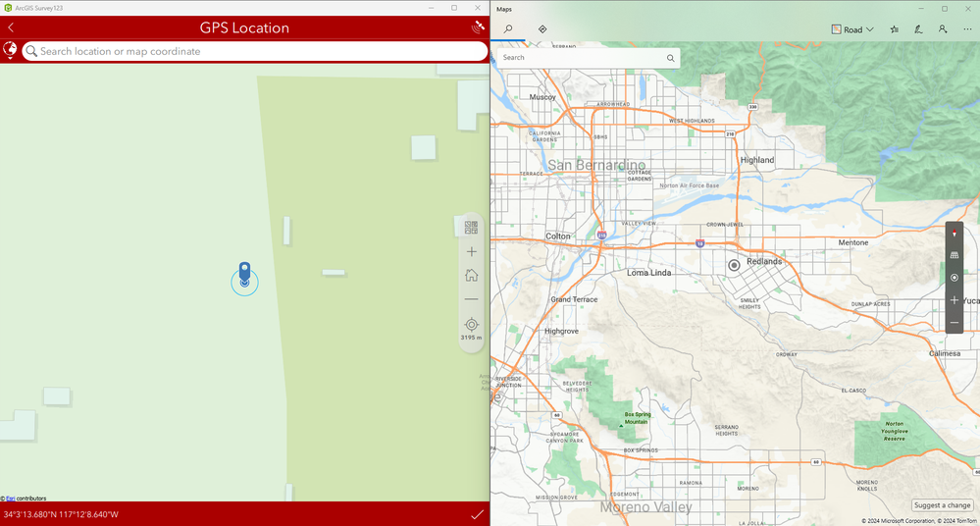Image resolution: width=980 pixels, height=526 pixels.
Task: Return Survey123 map to home extent
Action: (471, 275)
